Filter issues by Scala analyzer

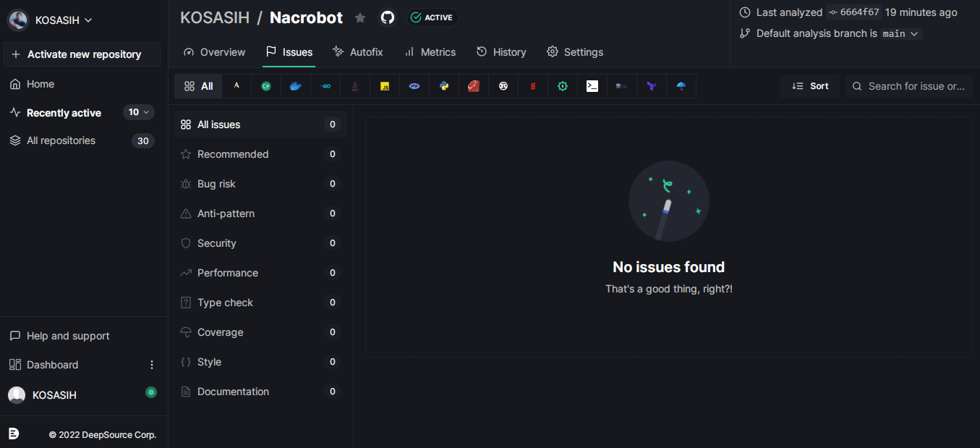pos(533,86)
